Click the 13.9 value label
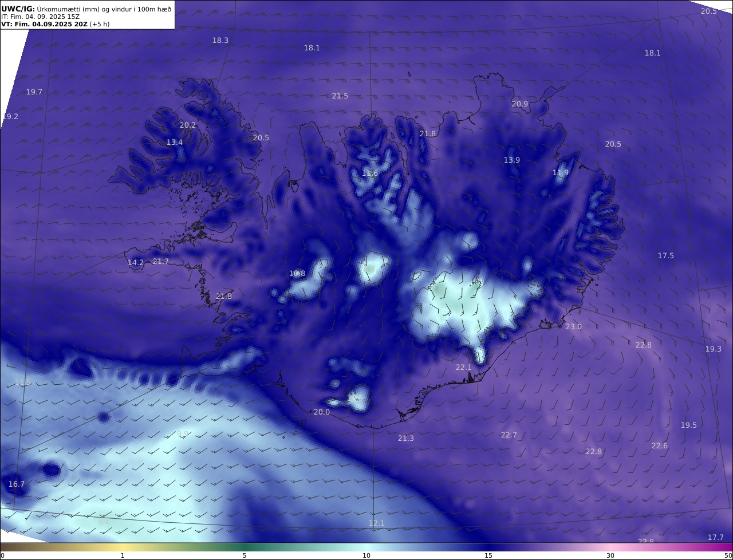Viewport: 733px width, 560px height. click(x=512, y=160)
